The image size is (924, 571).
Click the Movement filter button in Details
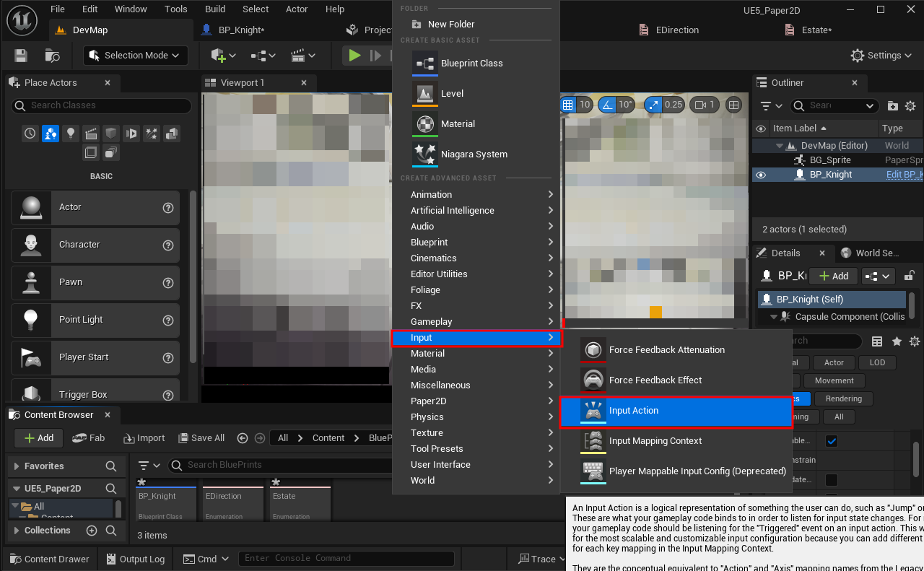[x=834, y=380]
